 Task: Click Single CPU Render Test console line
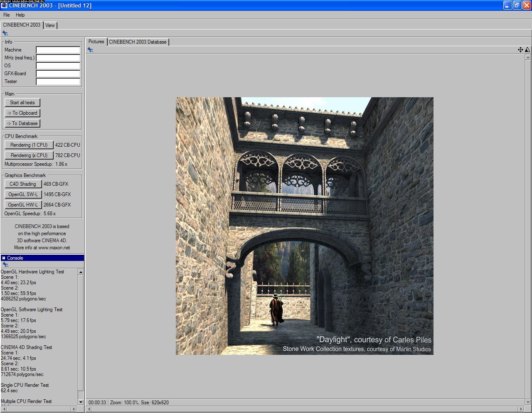click(25, 385)
